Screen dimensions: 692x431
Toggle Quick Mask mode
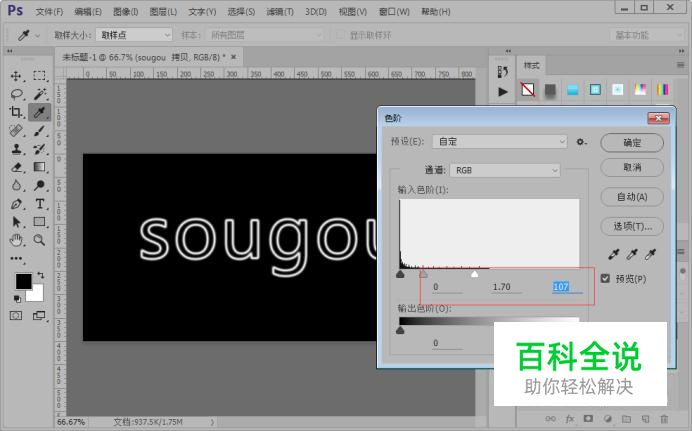coord(16,315)
